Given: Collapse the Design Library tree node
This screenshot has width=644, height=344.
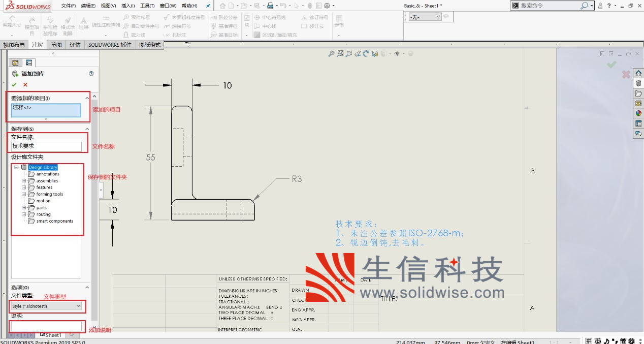Looking at the screenshot, I should coord(16,167).
